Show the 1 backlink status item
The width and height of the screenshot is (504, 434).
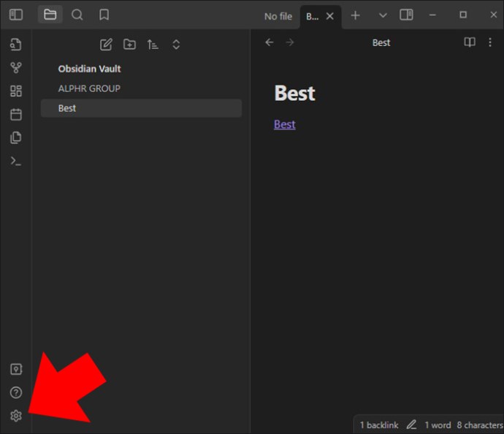[379, 425]
